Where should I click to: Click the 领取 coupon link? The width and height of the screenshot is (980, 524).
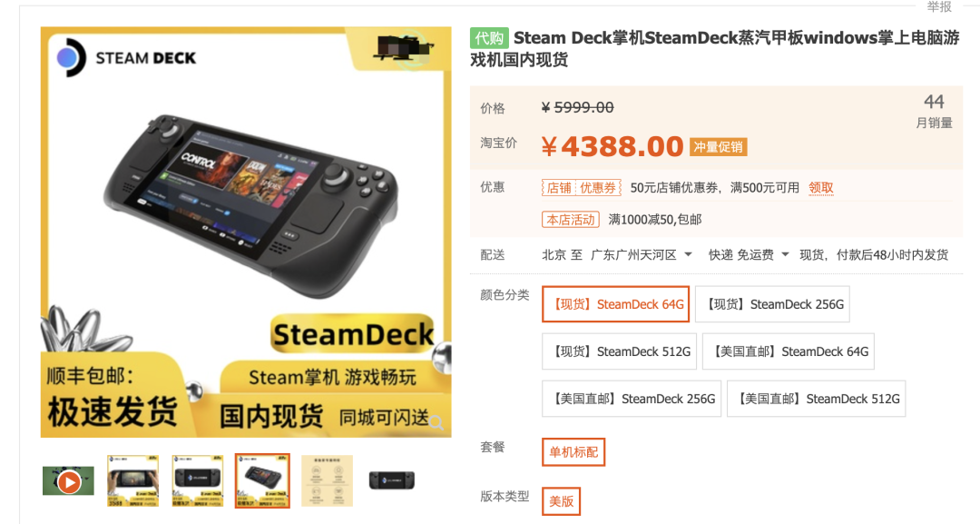820,188
